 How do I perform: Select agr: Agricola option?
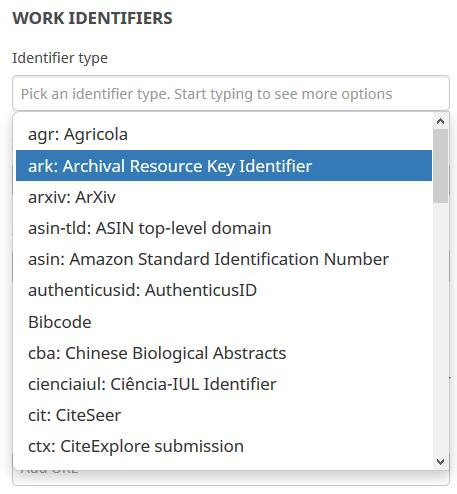tap(224, 135)
